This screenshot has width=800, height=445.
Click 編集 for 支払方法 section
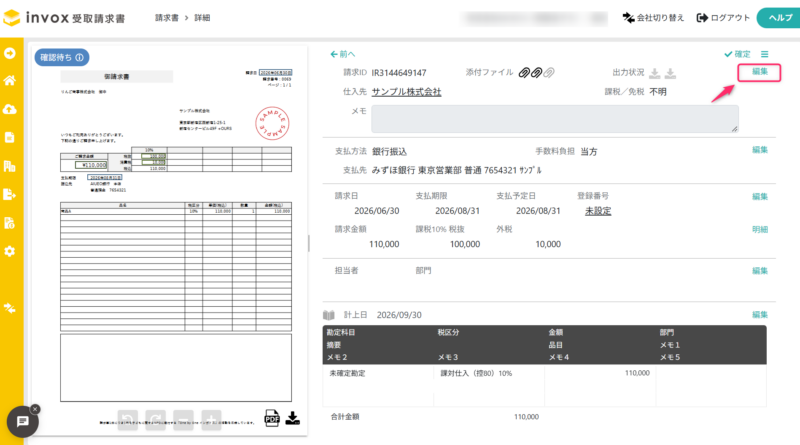pyautogui.click(x=760, y=150)
